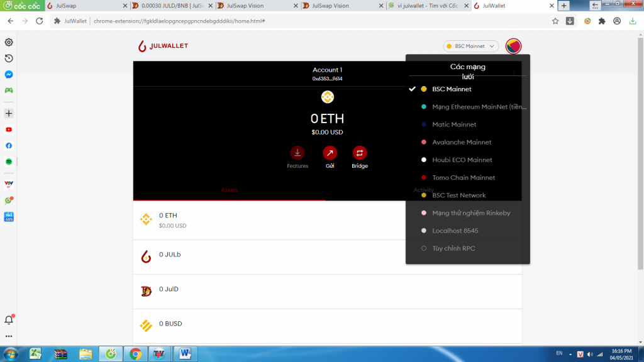Select BSC Mainnet network option
Screen dimensions: 644x362
(x=452, y=89)
